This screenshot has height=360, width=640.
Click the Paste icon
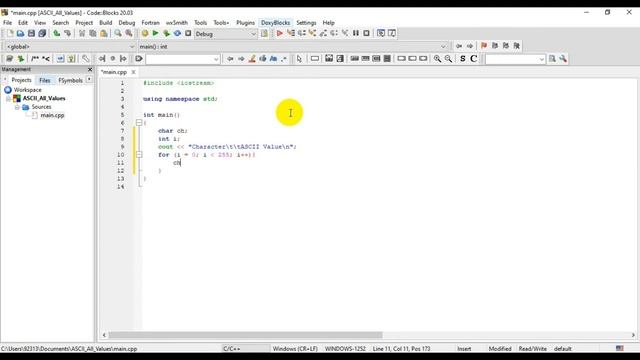[x=104, y=33]
